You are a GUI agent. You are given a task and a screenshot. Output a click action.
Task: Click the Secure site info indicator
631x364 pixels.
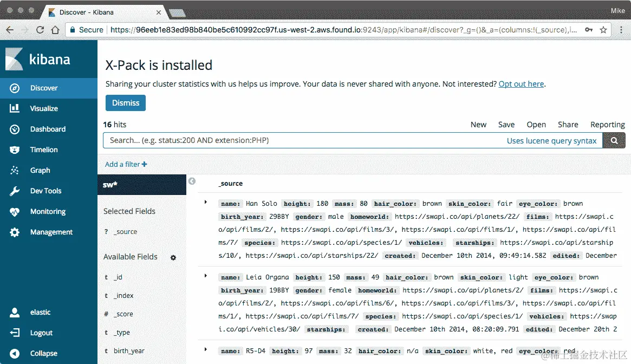(87, 30)
